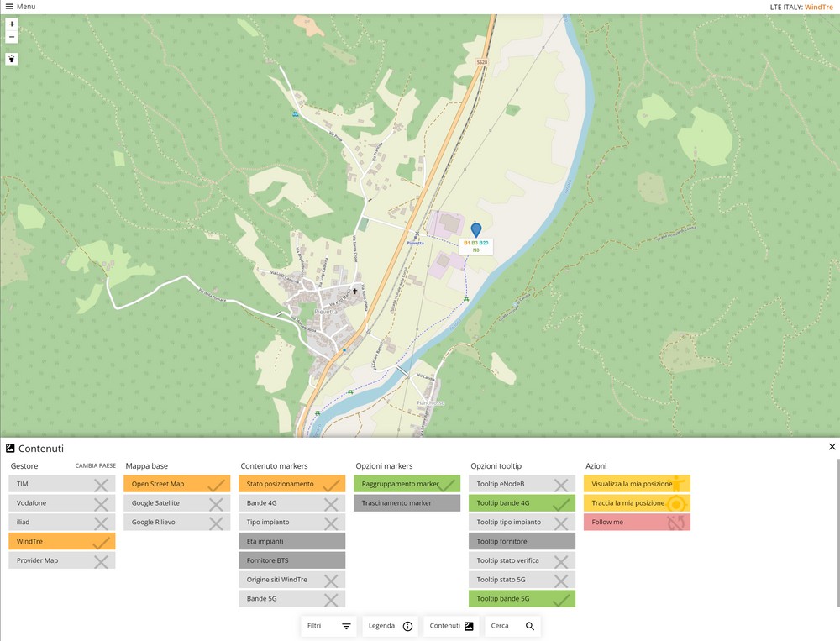The image size is (840, 641).
Task: Toggle the Contenuti button in bottom bar
Action: (x=451, y=626)
